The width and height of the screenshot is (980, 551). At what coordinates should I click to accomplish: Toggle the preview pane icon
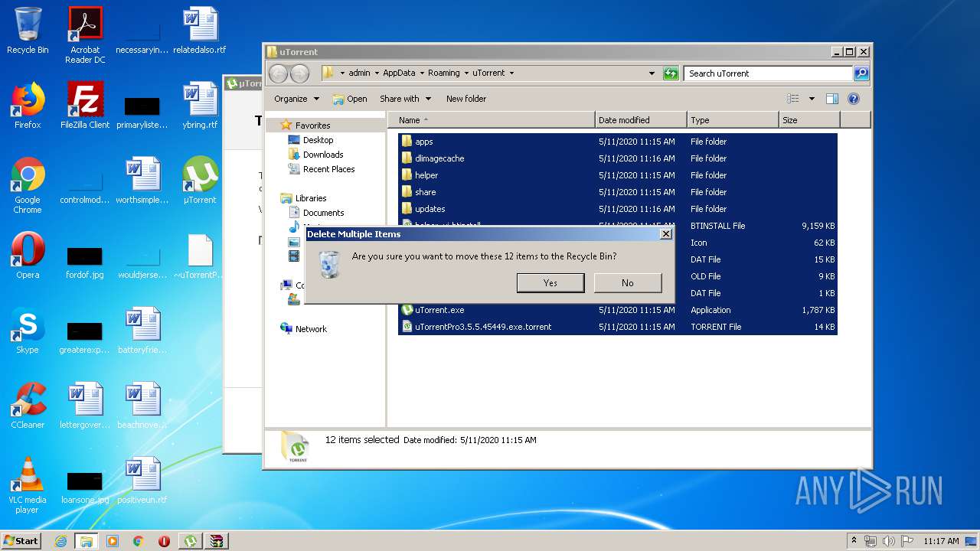click(x=832, y=99)
